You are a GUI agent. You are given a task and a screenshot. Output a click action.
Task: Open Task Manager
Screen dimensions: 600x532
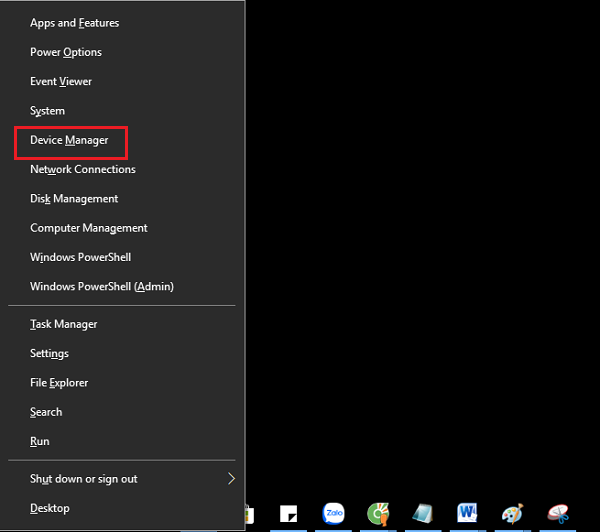[64, 325]
